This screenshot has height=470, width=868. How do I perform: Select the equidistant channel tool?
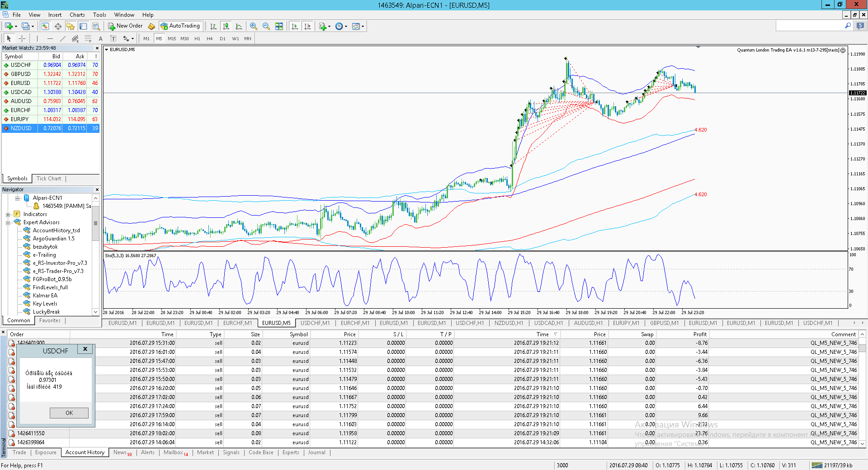tap(75, 38)
